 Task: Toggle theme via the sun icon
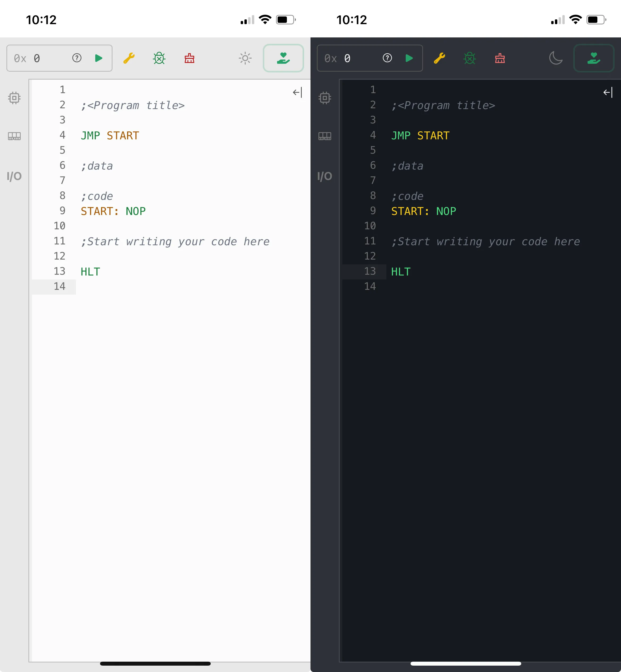tap(245, 58)
